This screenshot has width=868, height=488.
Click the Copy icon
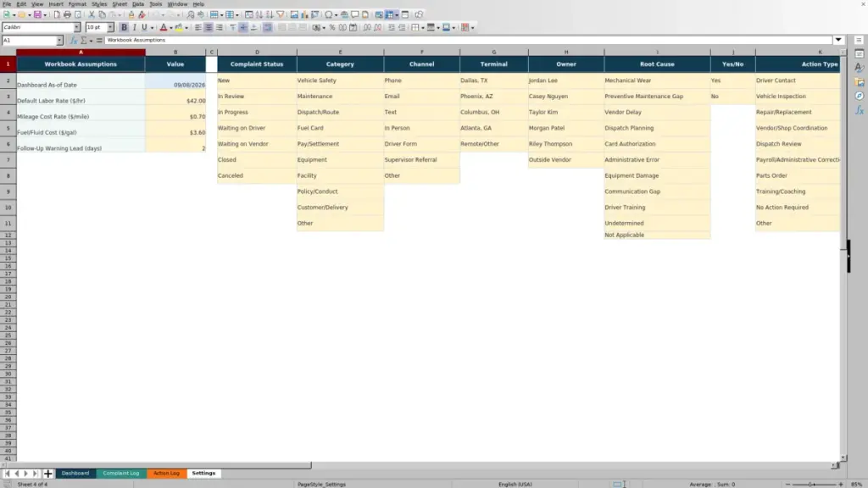(x=102, y=14)
